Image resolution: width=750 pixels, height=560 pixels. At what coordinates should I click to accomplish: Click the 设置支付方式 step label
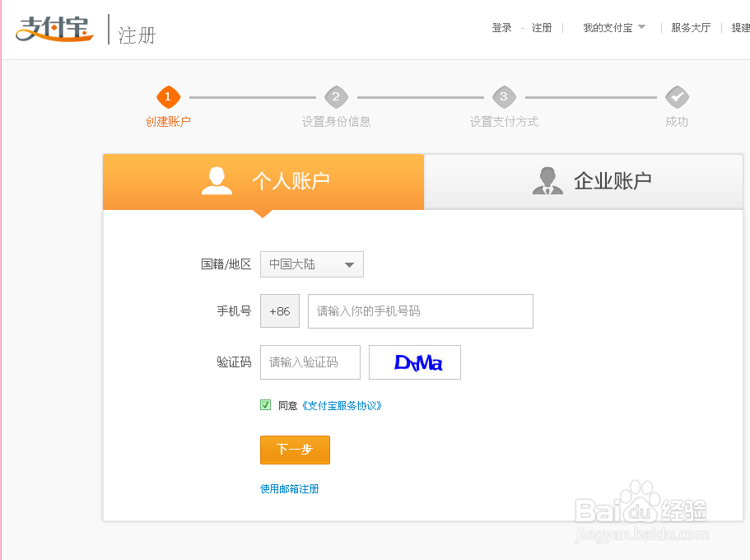click(504, 122)
